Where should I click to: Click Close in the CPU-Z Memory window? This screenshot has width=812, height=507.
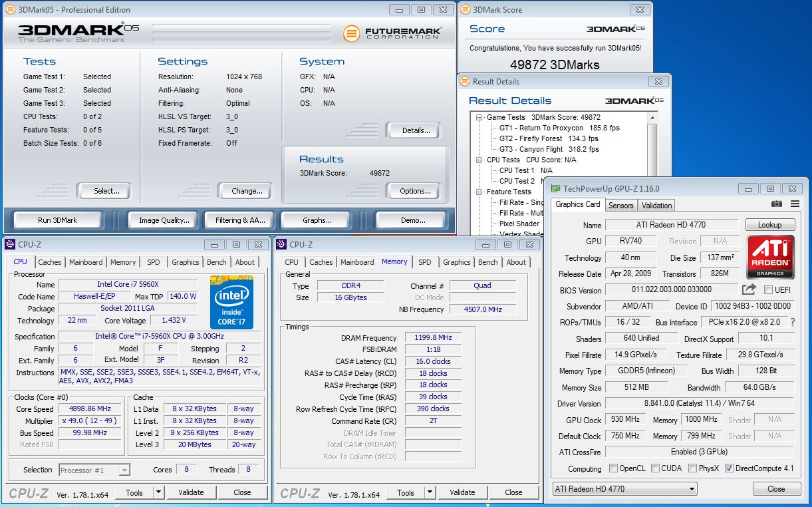click(x=513, y=492)
